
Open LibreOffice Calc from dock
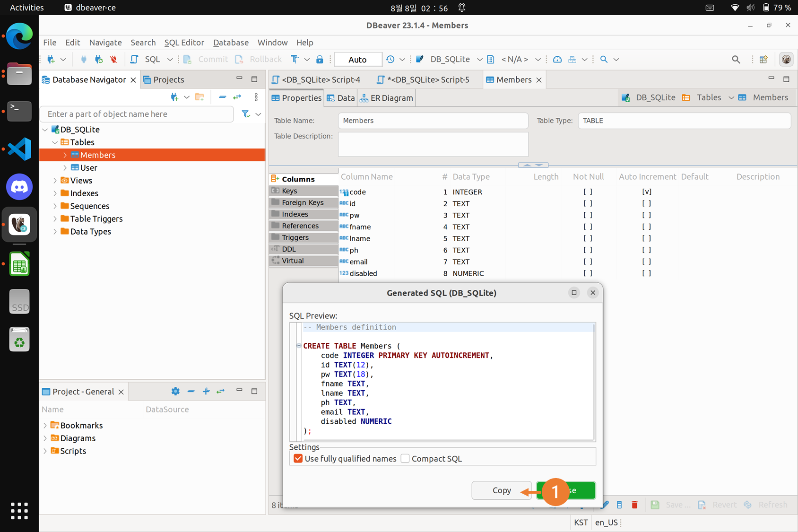click(x=19, y=264)
